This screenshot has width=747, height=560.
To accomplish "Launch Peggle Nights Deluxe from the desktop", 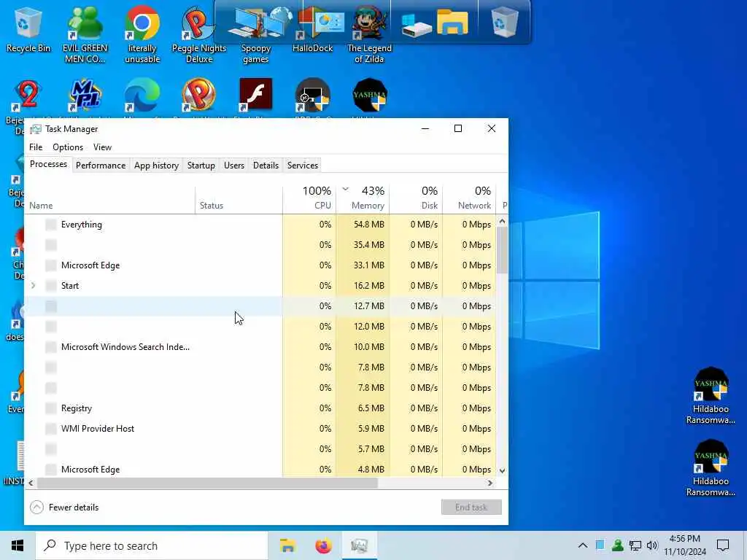I will 198,35.
